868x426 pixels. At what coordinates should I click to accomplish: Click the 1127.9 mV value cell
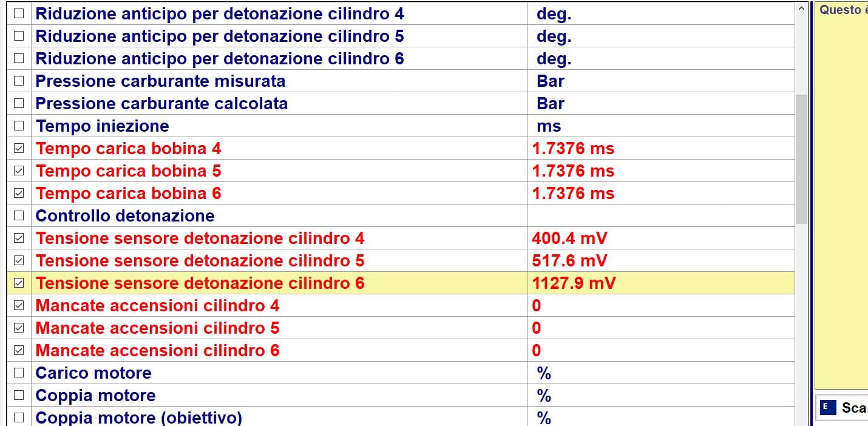coord(573,283)
